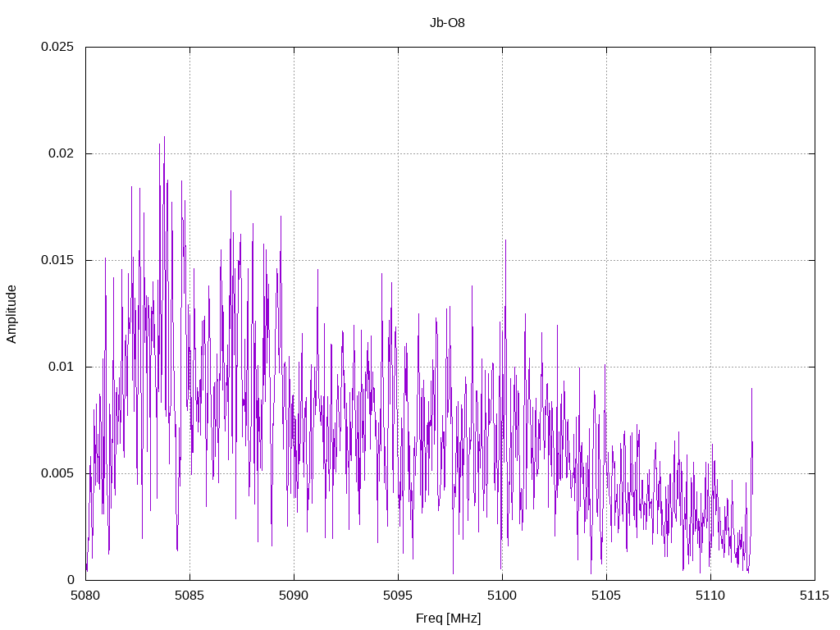Click the y-axis tick label "0.015"

57,260
